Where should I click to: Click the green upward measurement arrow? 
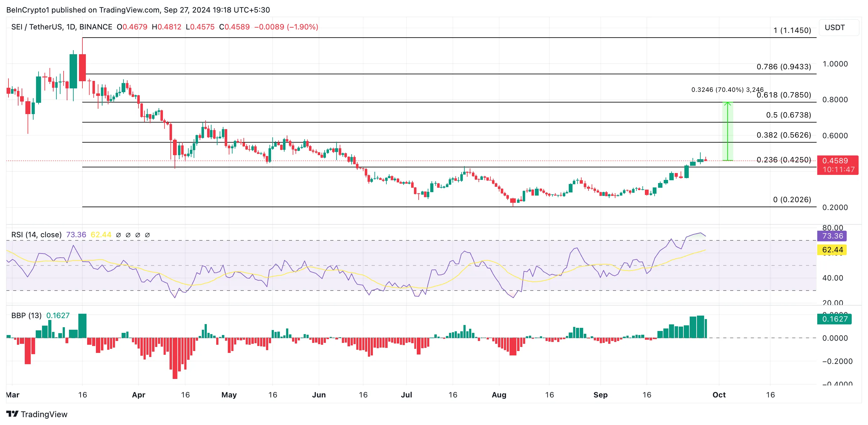[x=728, y=131]
